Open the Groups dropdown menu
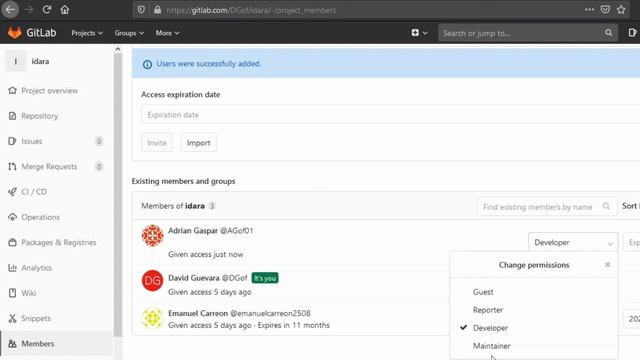This screenshot has height=360, width=640. point(129,33)
